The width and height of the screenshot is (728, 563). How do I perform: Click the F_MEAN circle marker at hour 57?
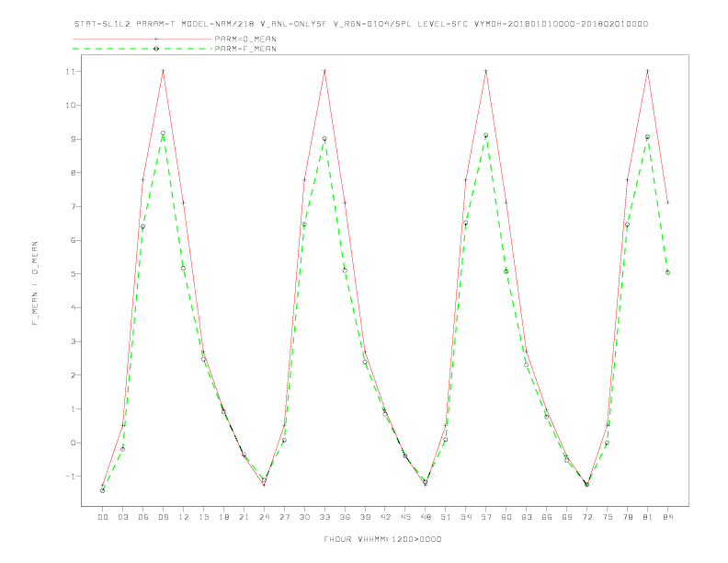[x=486, y=135]
